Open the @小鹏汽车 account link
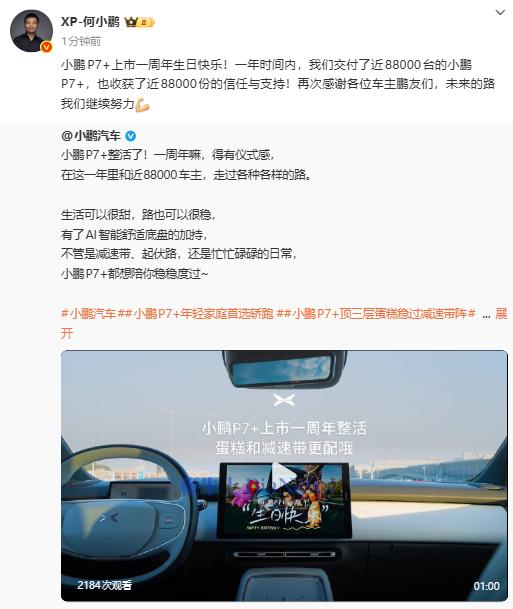This screenshot has height=609, width=513. tap(91, 136)
